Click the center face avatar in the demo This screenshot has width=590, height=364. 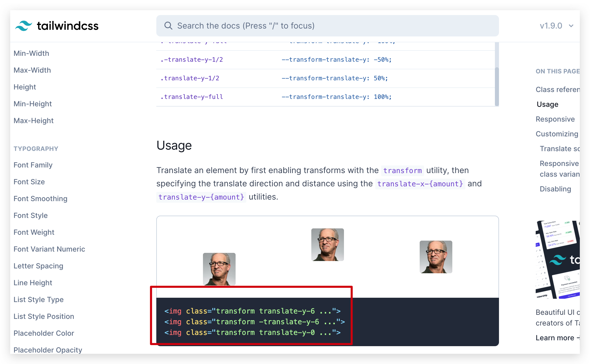(x=327, y=244)
